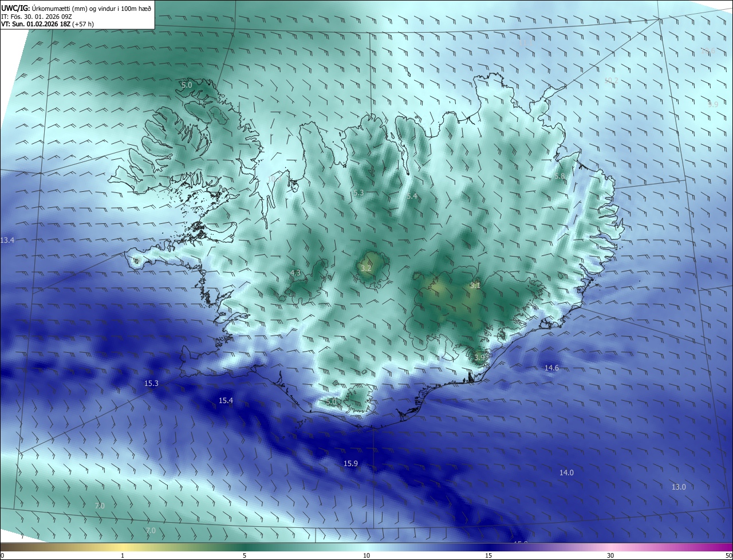Click the 5.4 value in north Iceland
Image resolution: width=733 pixels, height=560 pixels.
click(x=412, y=196)
